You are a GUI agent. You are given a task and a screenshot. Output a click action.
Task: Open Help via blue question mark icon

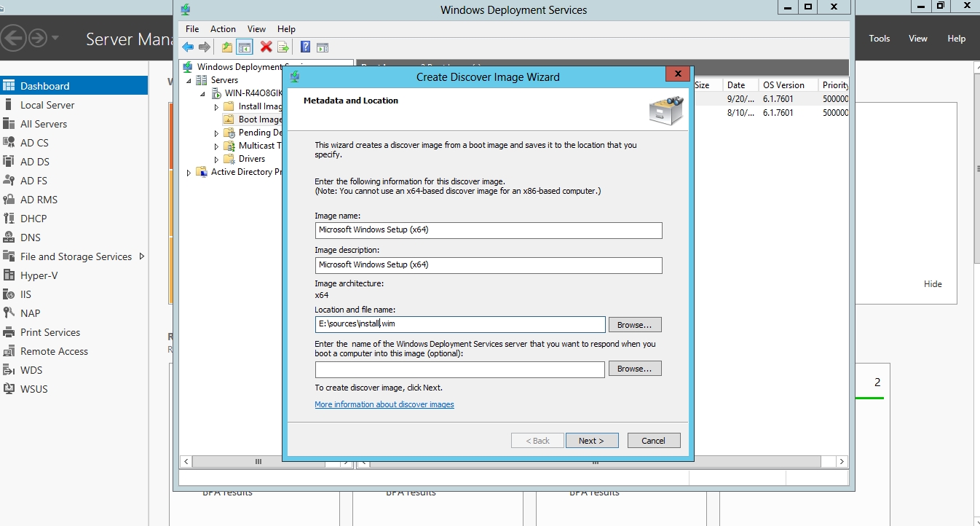[305, 47]
